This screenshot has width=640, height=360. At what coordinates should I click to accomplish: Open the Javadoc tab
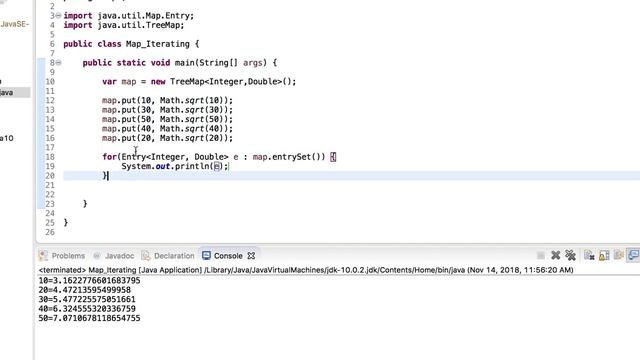coord(119,256)
